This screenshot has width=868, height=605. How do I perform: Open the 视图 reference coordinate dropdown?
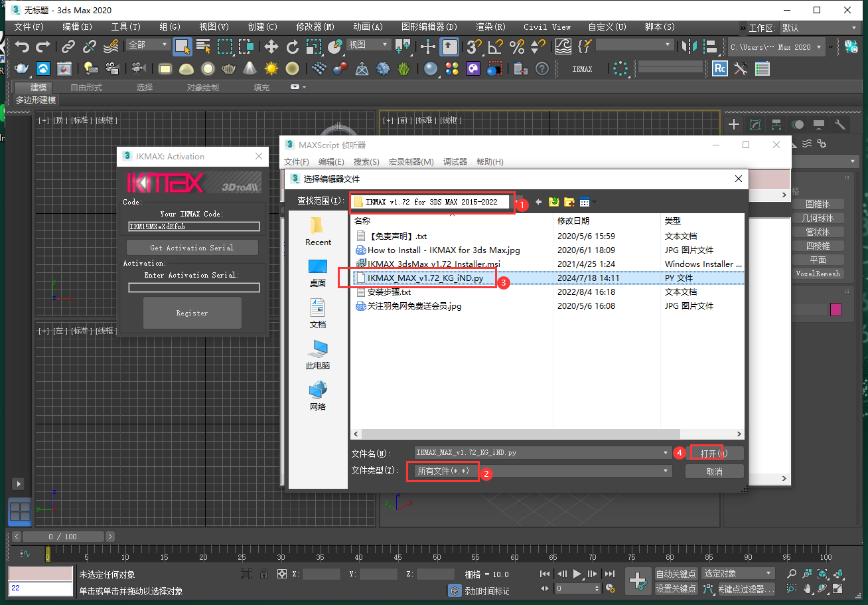click(x=369, y=44)
